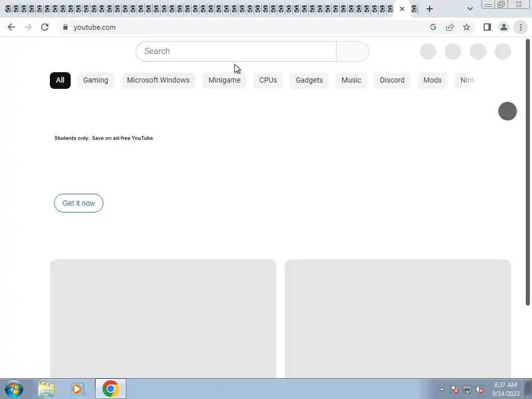Screen dimensions: 532x399
Task: Open the Google icon in address bar
Action: pyautogui.click(x=433, y=27)
